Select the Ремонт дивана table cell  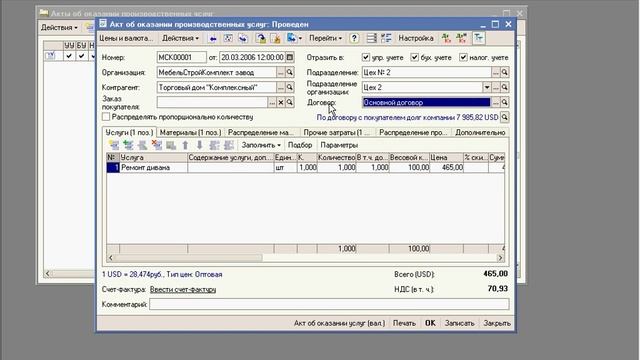153,168
